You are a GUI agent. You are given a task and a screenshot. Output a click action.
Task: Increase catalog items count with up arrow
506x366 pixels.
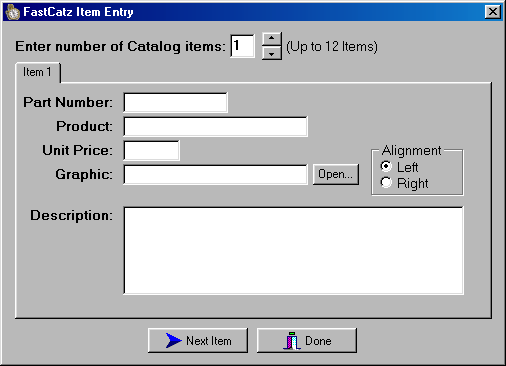[x=272, y=39]
